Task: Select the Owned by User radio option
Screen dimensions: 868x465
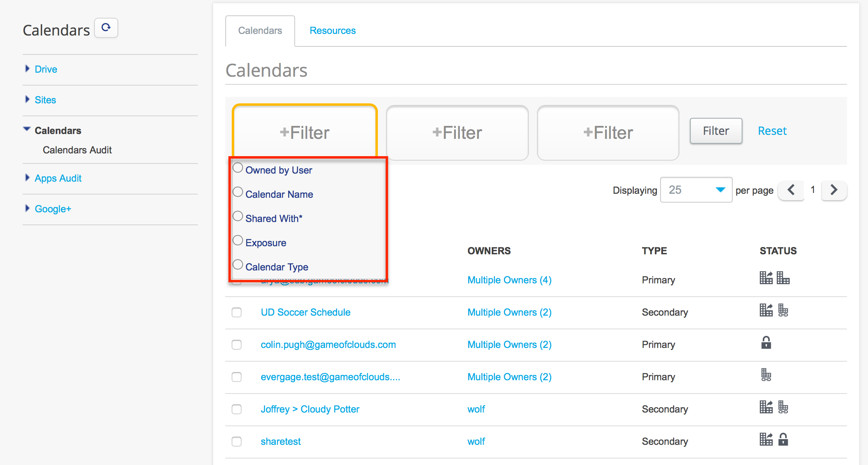Action: 238,168
